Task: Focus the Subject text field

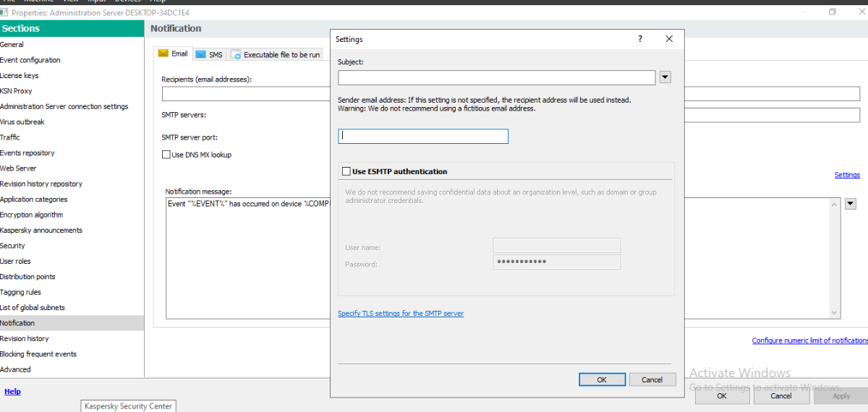Action: coord(496,77)
